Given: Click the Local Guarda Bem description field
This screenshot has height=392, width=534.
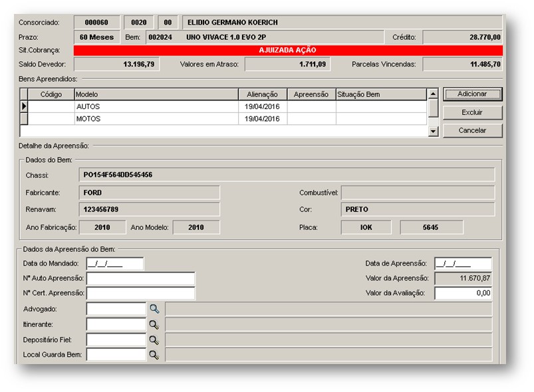Looking at the screenshot, I should click(329, 355).
